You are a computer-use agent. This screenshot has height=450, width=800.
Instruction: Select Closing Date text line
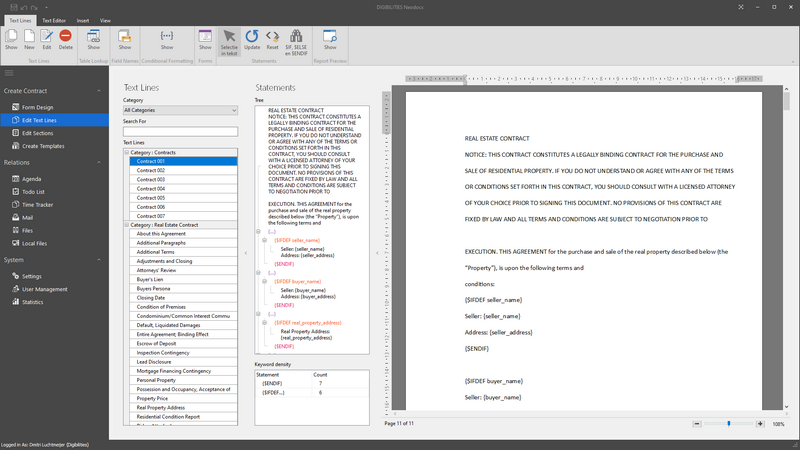(x=183, y=298)
